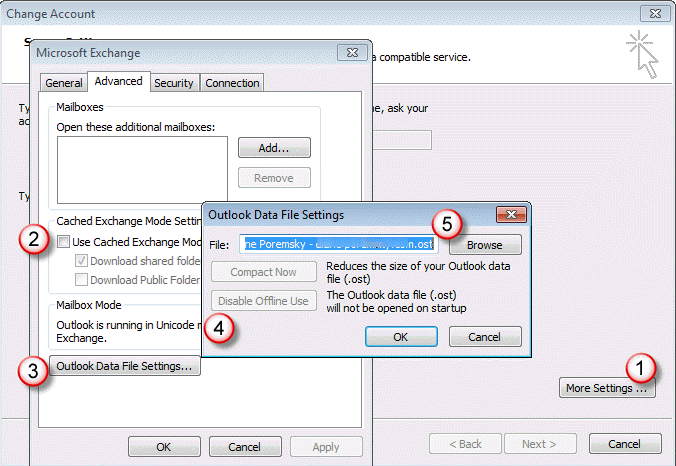Switch to the General tab
The width and height of the screenshot is (676, 466).
coord(64,83)
